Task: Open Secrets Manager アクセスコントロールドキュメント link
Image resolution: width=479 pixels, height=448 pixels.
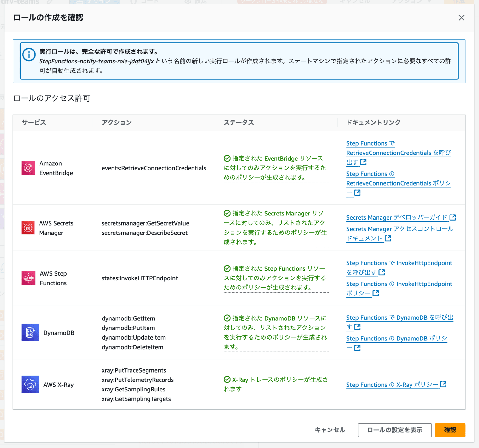Action: tap(400, 233)
